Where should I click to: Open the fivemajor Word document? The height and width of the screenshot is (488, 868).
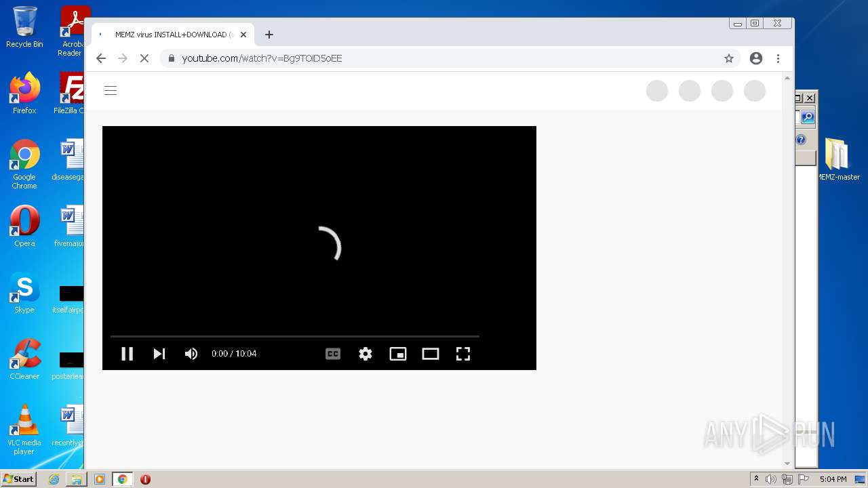(x=69, y=226)
